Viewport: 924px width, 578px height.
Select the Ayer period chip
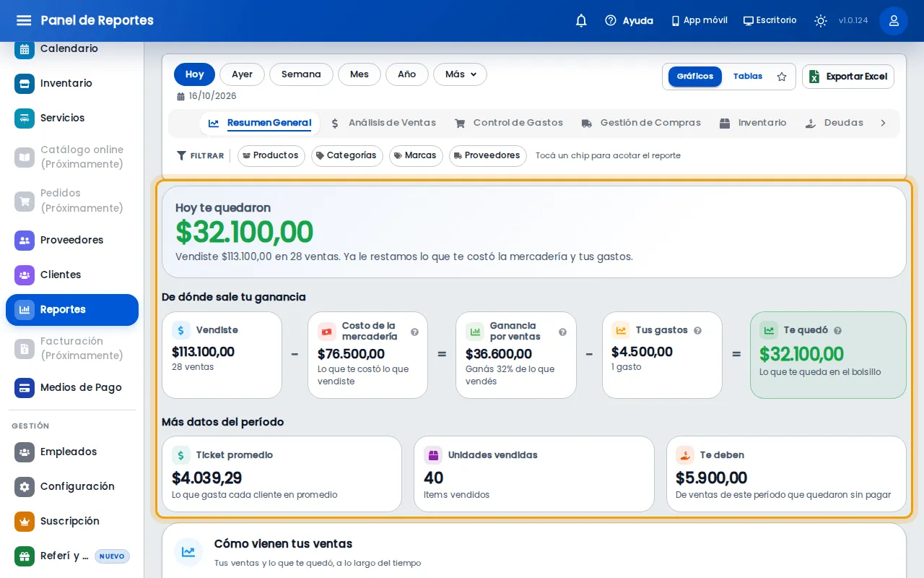(243, 74)
